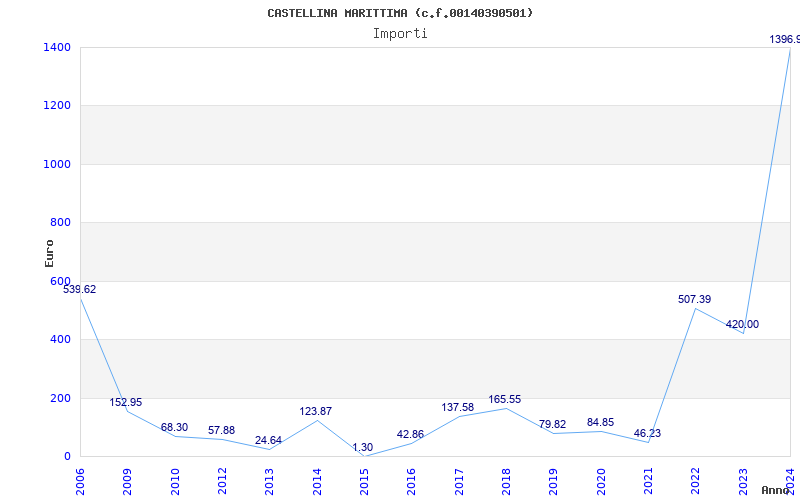Viewport: 800px width, 500px height.
Task: Click x-axis year 2019
Action: [x=554, y=482]
